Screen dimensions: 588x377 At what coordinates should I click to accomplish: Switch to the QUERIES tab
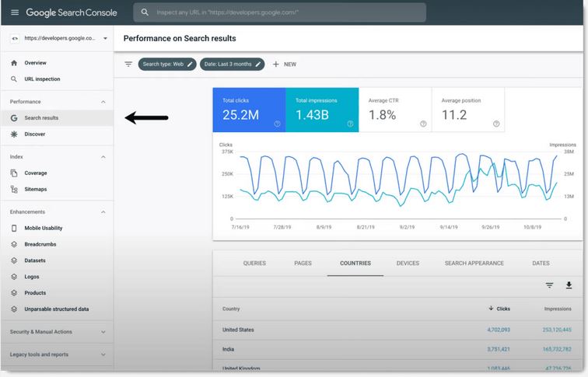pos(254,264)
